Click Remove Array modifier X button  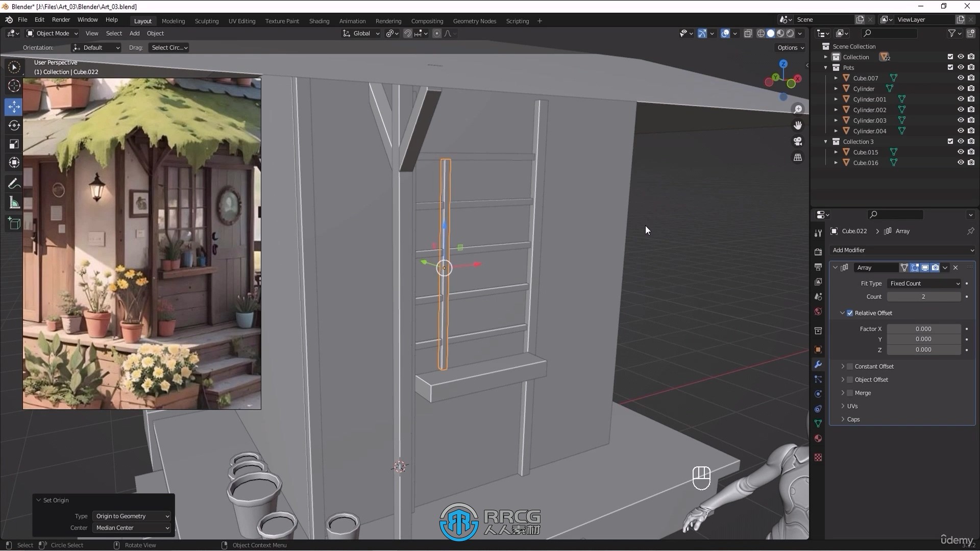click(956, 268)
